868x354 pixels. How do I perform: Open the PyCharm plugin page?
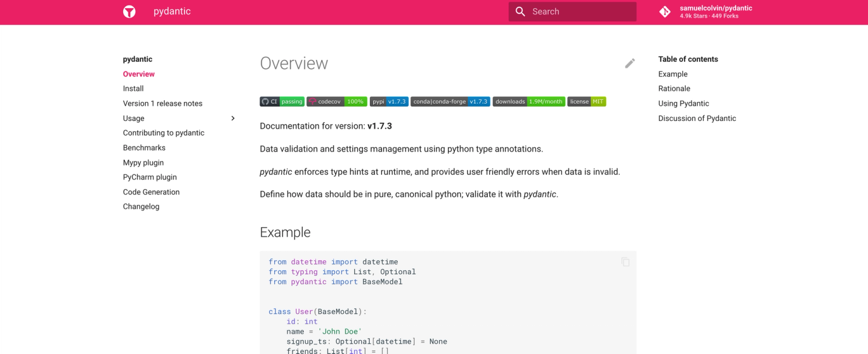point(150,177)
